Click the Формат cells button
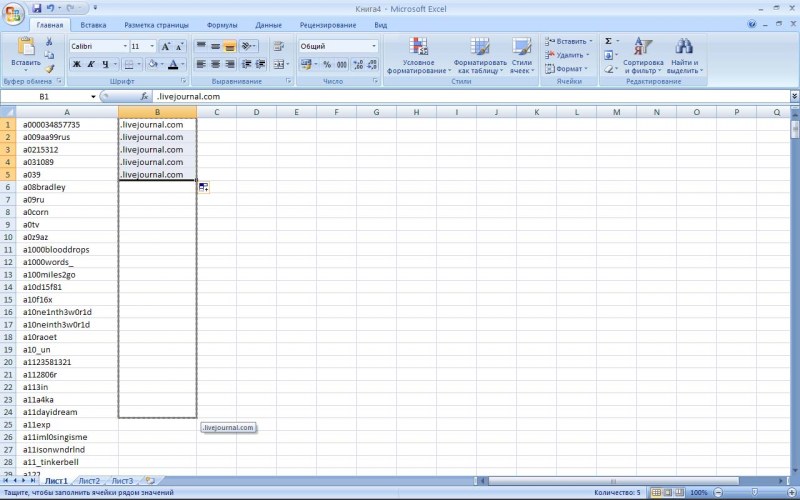Viewport: 800px width, 500px height. [566, 68]
